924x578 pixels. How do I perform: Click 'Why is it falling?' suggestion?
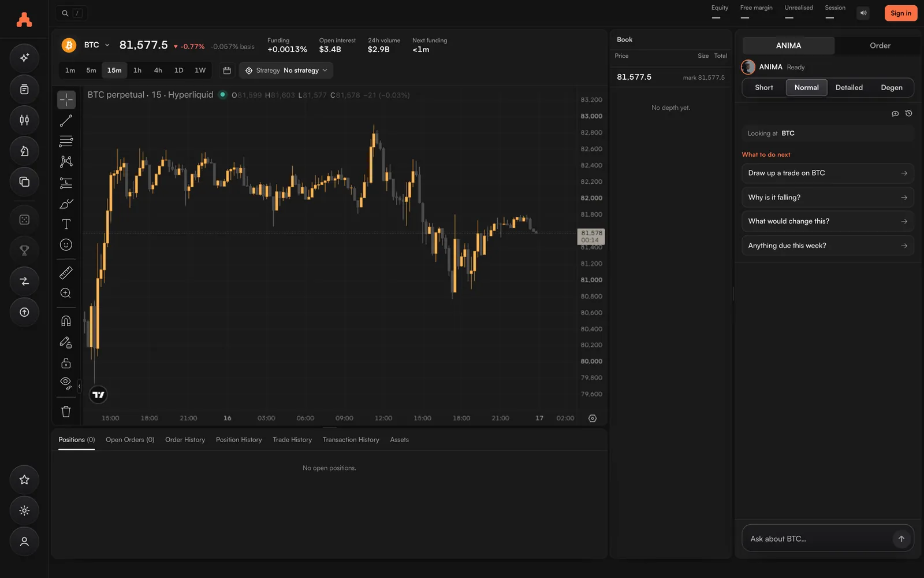click(x=828, y=198)
